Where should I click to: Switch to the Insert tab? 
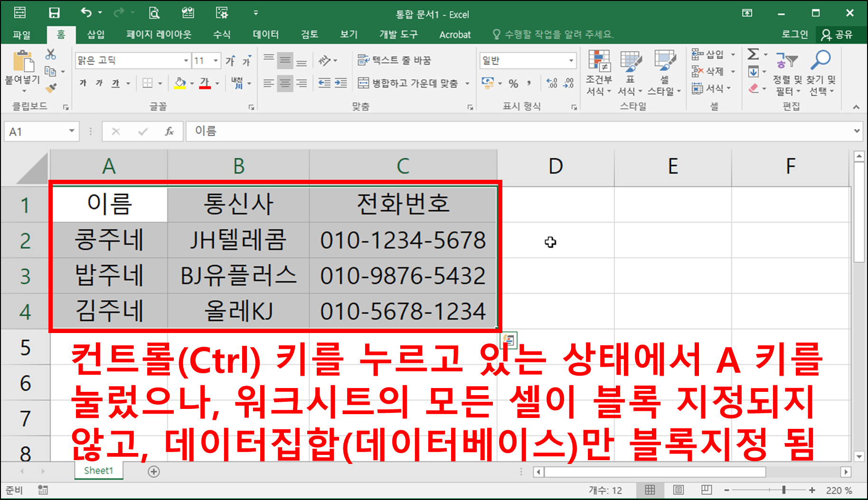tap(95, 35)
